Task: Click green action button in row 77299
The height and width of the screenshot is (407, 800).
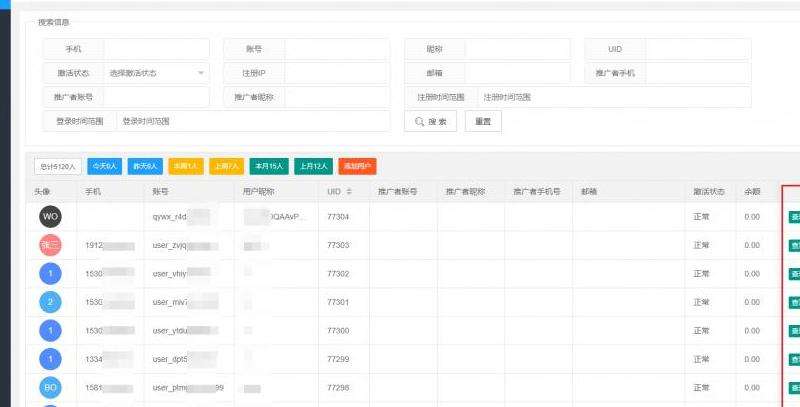Action: point(794,358)
